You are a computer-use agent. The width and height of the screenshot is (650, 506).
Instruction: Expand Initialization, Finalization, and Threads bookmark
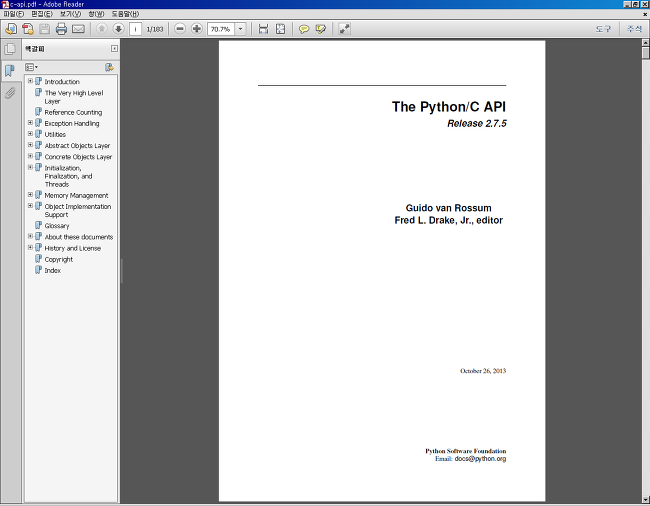pos(30,167)
